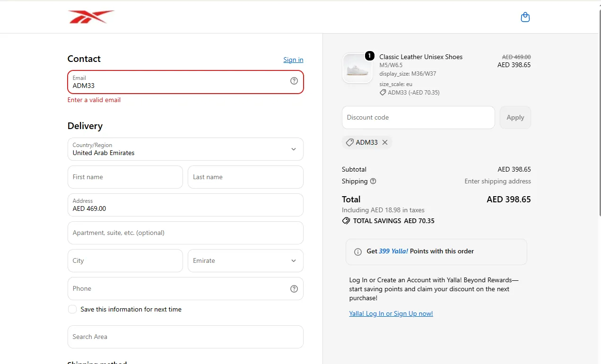Screen dimensions: 601x364
Task: Click the Classic Leather Unisex Shoes title
Action: tap(421, 57)
